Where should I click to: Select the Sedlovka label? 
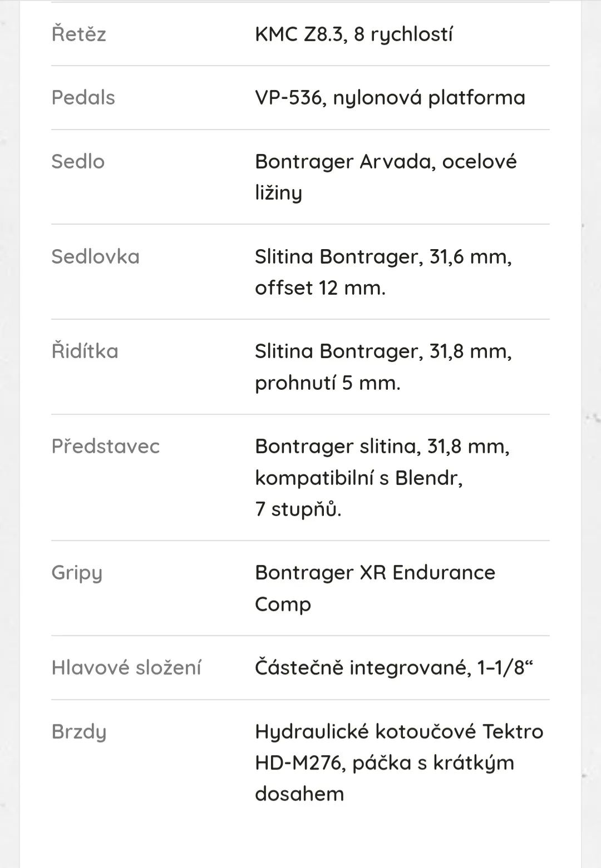95,256
